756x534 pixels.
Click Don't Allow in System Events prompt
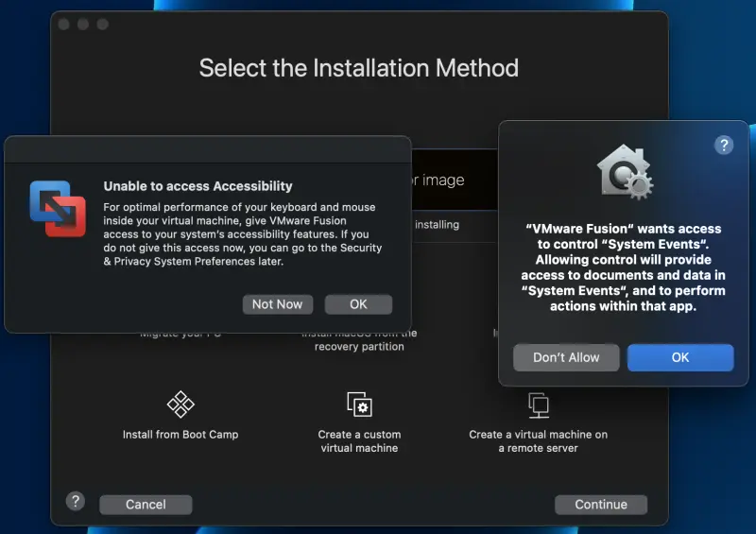tap(566, 357)
